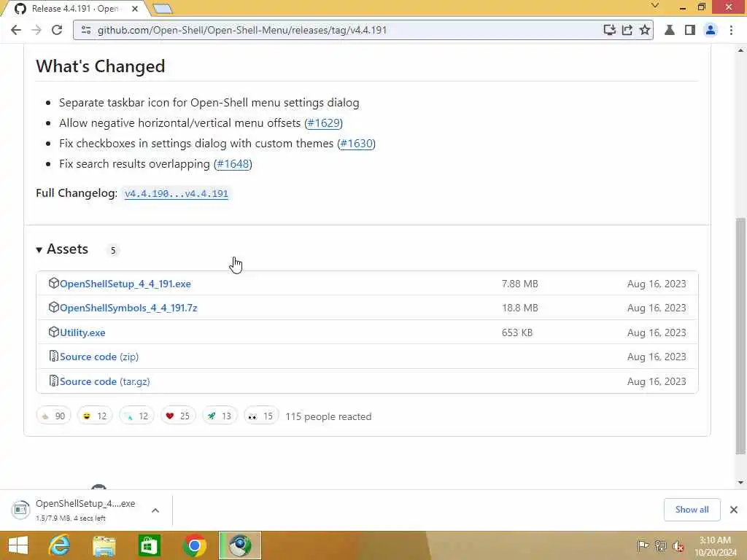Open the Chrome profile avatar
Viewport: 747px width, 560px height.
click(x=711, y=30)
